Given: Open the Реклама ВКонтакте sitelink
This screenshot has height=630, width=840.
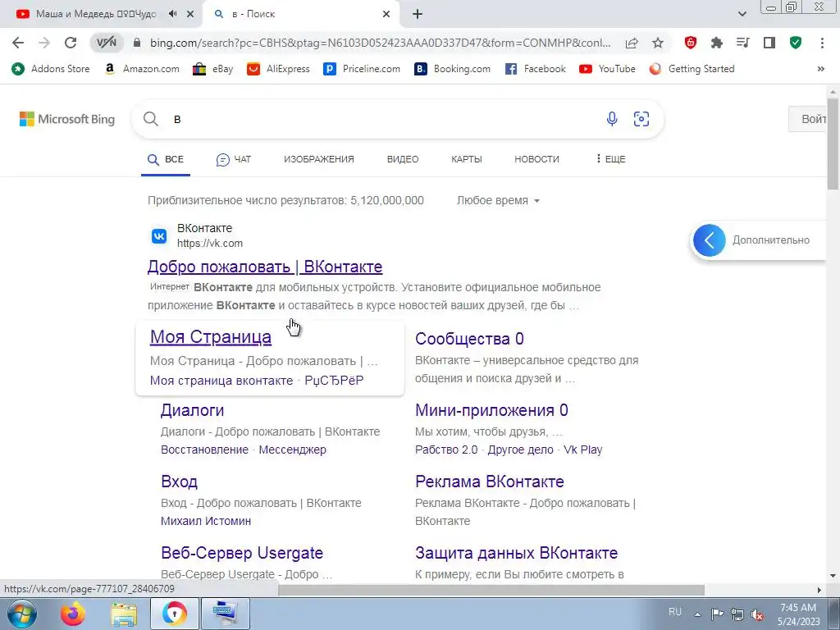Looking at the screenshot, I should pos(490,482).
